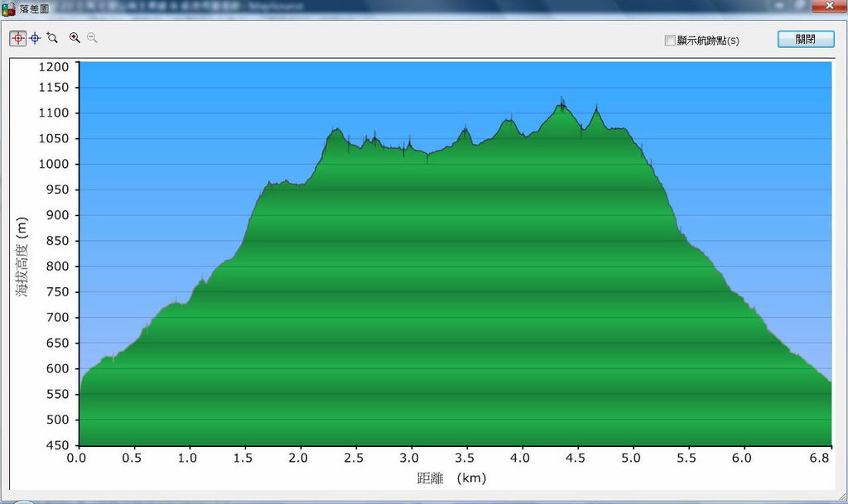Enable the 顯示航跡點(S) checkbox

pyautogui.click(x=670, y=41)
